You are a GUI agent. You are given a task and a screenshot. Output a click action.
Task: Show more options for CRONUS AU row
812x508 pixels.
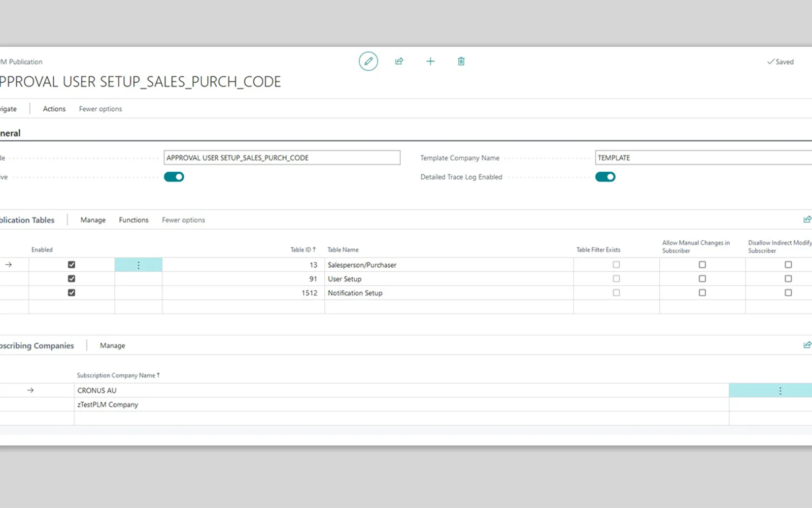pyautogui.click(x=780, y=390)
